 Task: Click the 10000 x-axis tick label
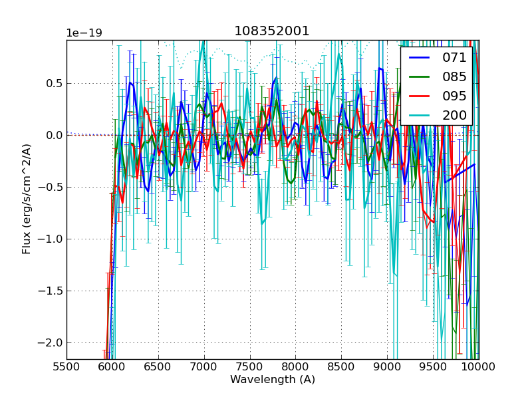tap(477, 366)
